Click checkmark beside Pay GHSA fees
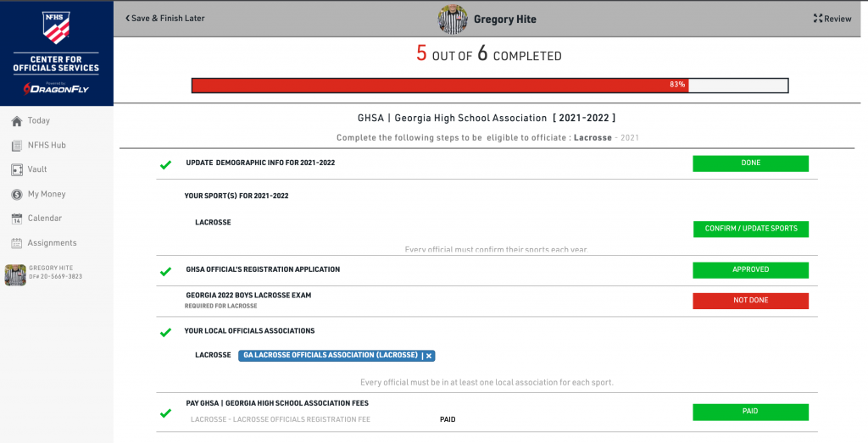The image size is (868, 443). tap(165, 413)
